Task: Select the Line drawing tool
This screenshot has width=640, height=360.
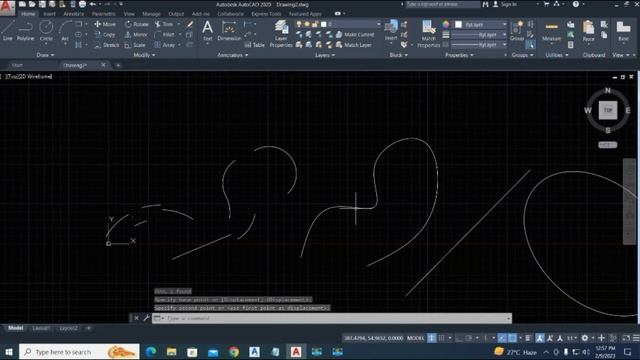Action: [7, 31]
